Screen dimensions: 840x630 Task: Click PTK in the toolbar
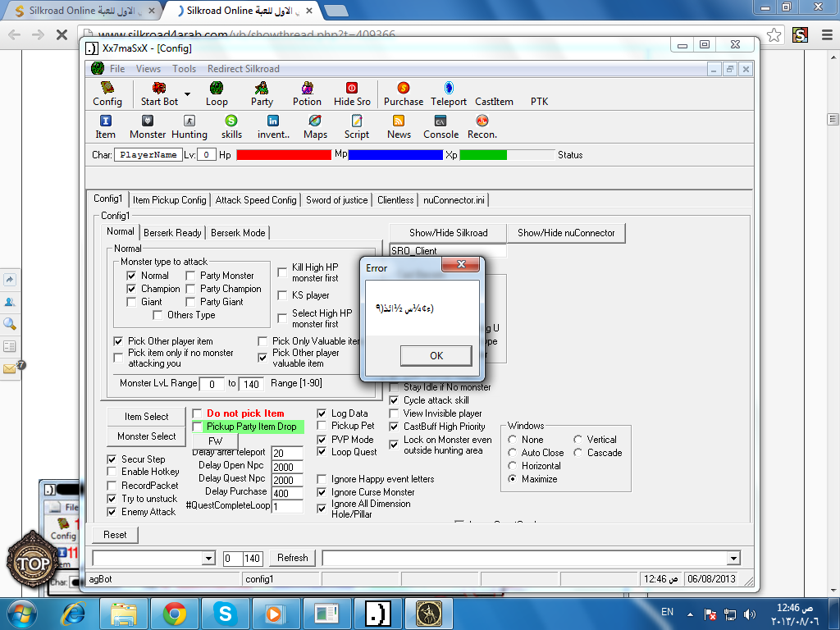[x=539, y=101]
